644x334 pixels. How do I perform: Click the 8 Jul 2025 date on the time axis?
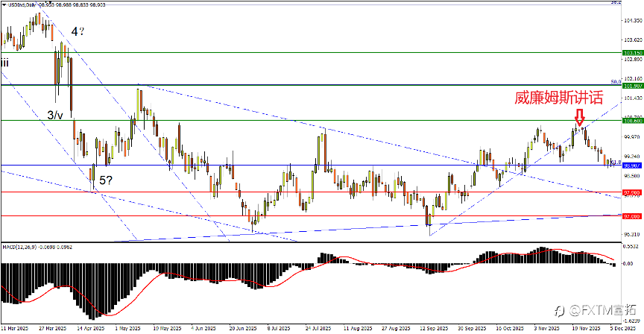(279, 328)
